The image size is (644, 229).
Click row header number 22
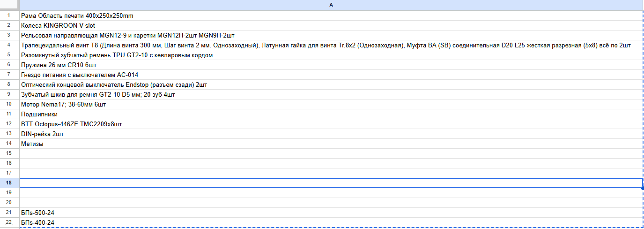(x=9, y=222)
